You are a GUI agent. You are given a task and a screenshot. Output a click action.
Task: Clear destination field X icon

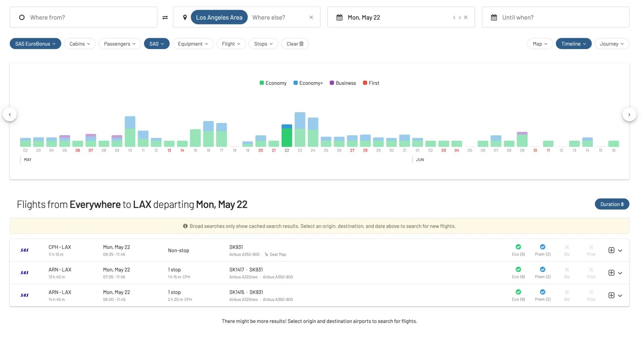point(311,17)
